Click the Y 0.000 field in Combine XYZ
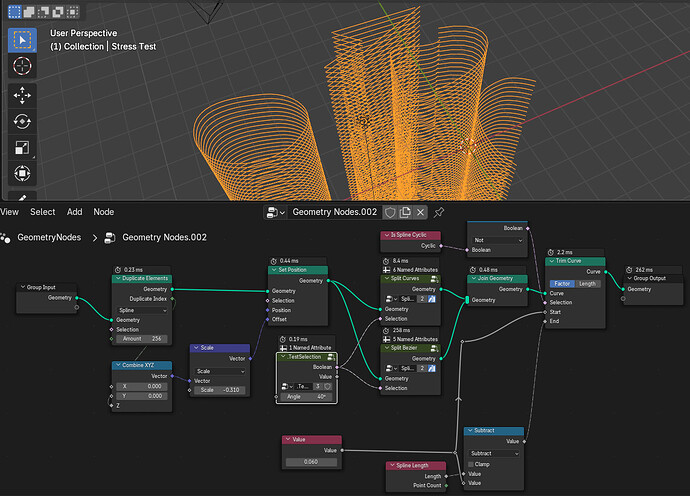Screen dimensions: 690x496 (x=142, y=396)
